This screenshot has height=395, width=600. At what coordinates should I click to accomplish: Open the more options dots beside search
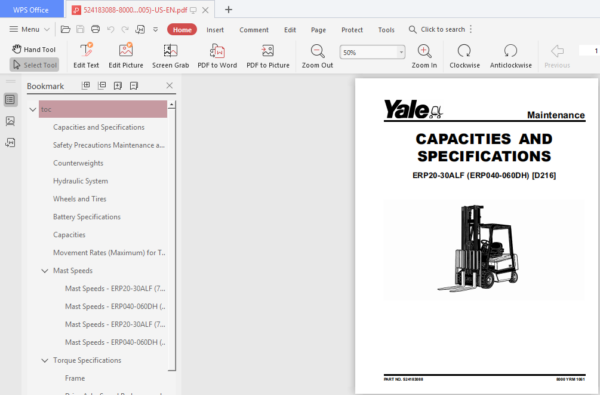471,29
